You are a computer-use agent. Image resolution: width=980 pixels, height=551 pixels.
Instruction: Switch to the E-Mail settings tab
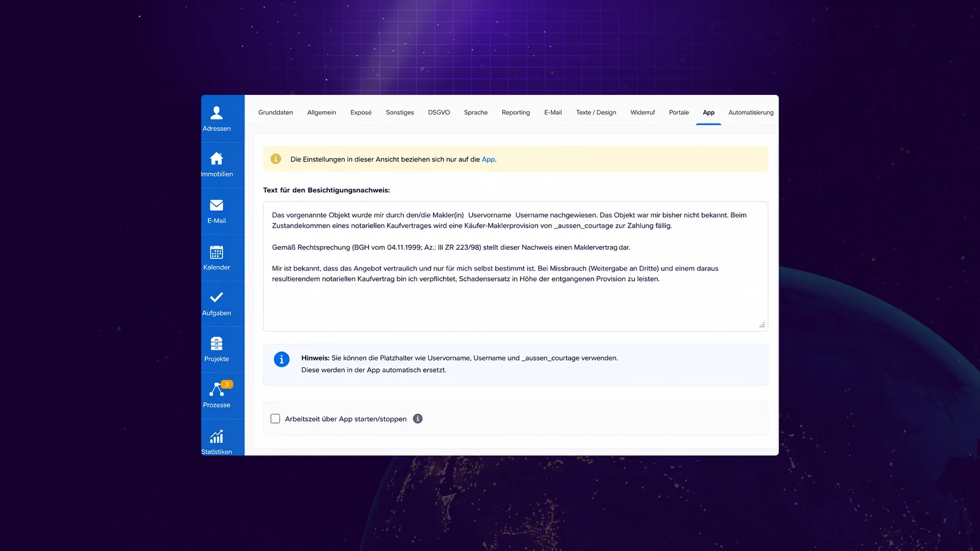pos(553,113)
